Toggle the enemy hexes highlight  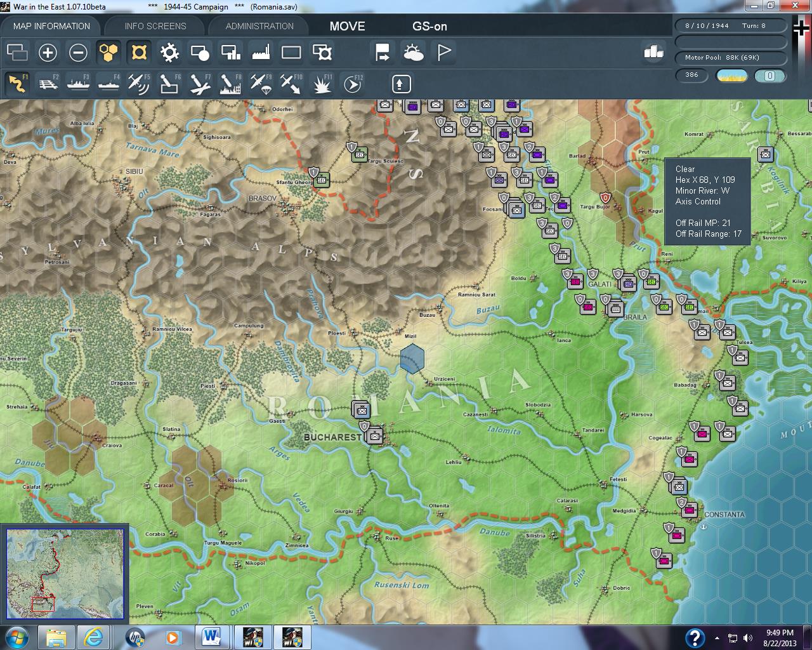[139, 52]
